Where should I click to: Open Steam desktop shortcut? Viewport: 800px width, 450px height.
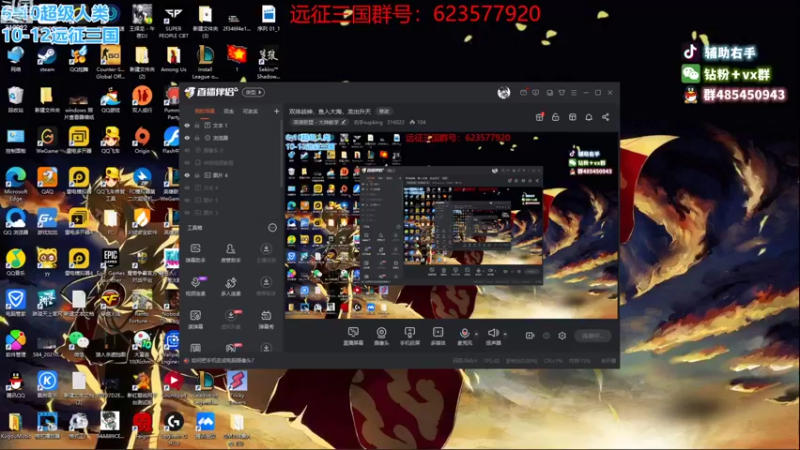pos(47,60)
